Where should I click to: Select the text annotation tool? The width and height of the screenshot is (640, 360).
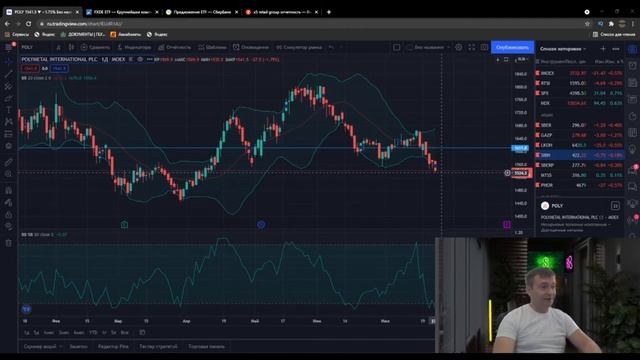pos(8,110)
